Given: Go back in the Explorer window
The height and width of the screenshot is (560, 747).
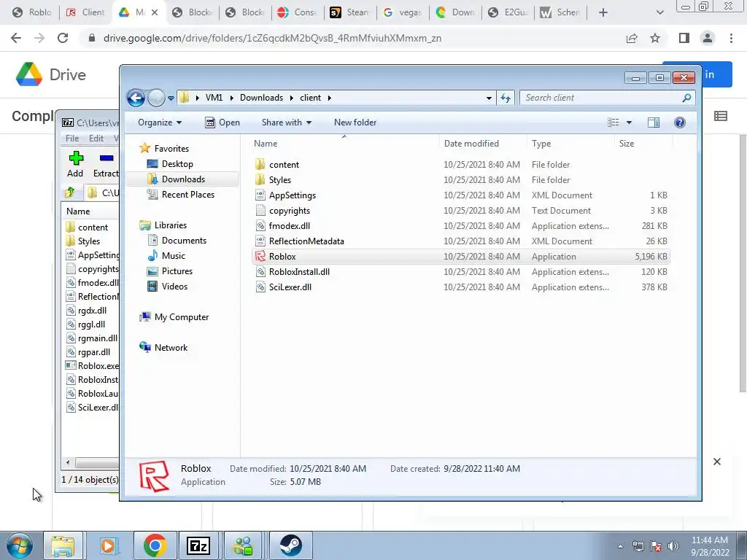Looking at the screenshot, I should [136, 98].
